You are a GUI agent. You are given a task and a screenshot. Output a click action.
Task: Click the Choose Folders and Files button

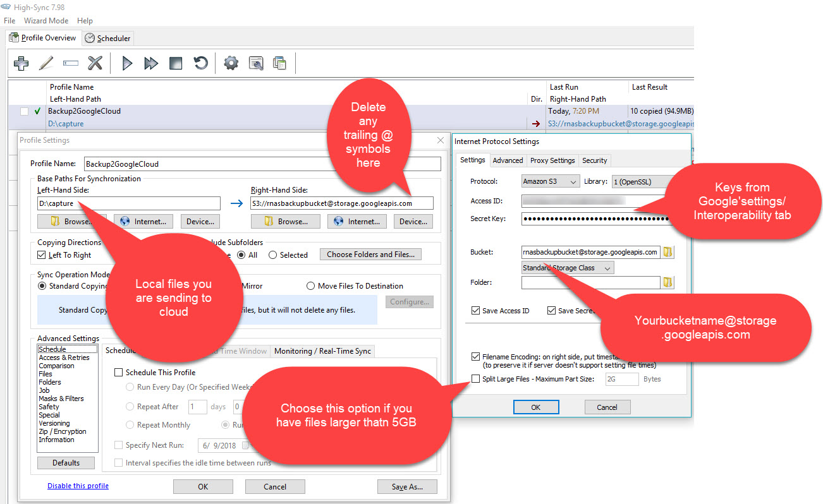[x=370, y=255]
